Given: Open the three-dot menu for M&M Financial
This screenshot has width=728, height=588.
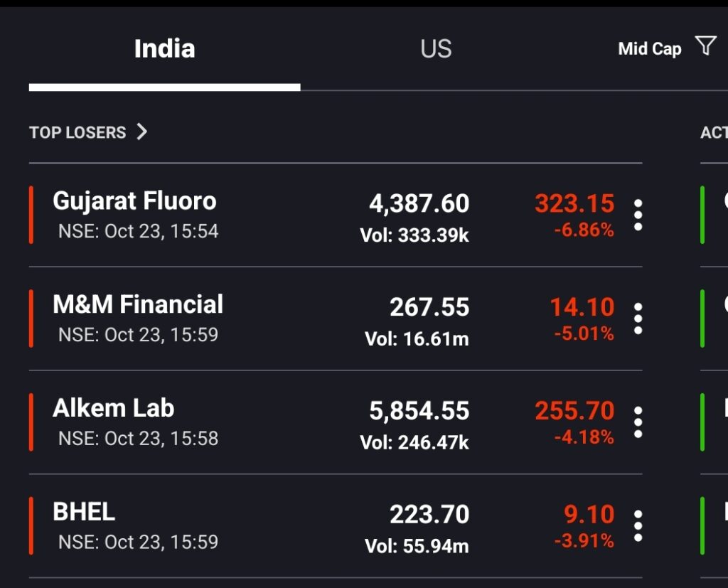Looking at the screenshot, I should (x=638, y=319).
